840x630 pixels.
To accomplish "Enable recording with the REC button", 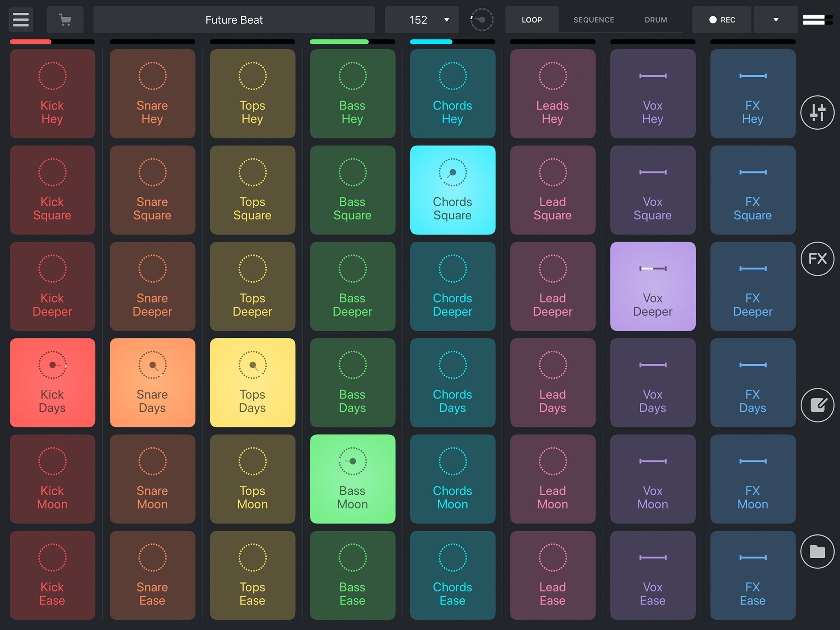I will pyautogui.click(x=722, y=19).
